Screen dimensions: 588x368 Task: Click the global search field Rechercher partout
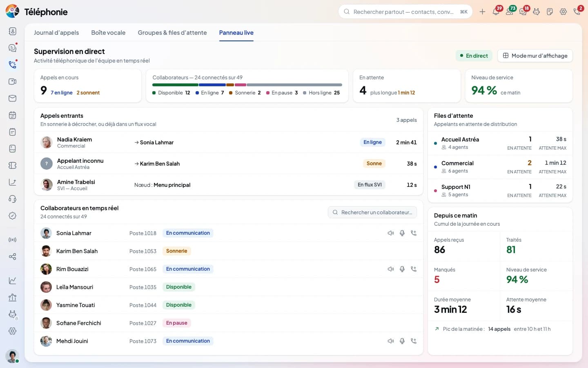pos(405,12)
